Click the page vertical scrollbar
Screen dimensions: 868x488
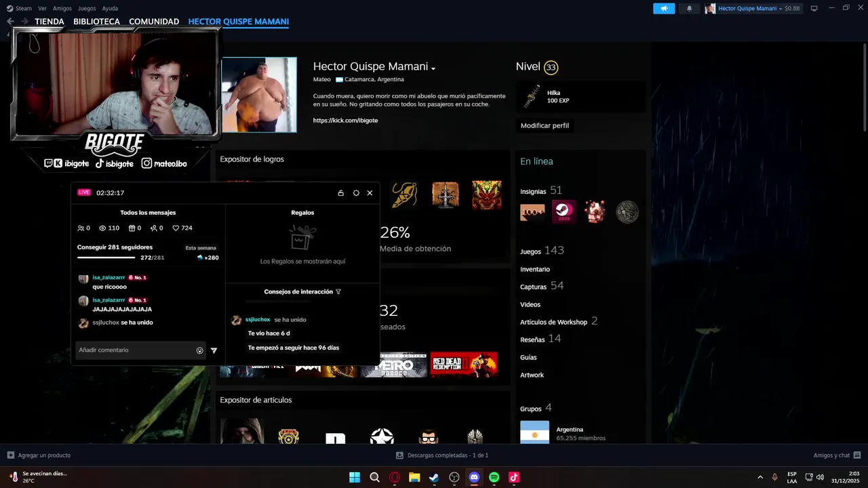pyautogui.click(x=865, y=88)
